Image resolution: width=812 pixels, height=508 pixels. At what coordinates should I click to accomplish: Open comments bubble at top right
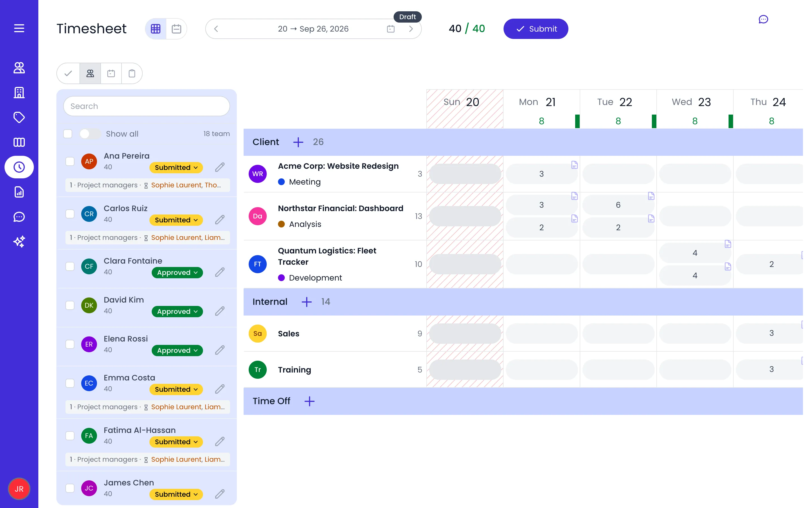click(763, 19)
